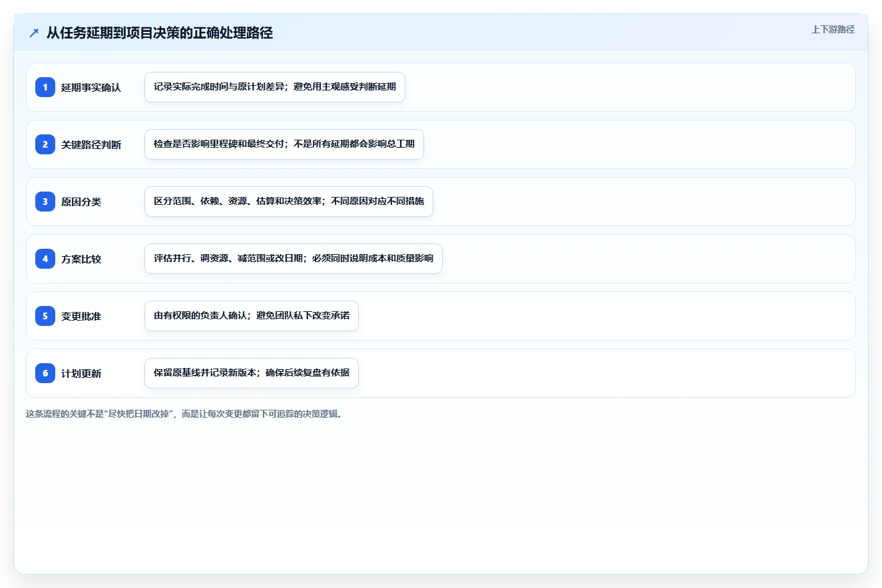This screenshot has width=882, height=588.
Task: Click the chip 区分范围、依赖、资源、估算和决策效率
Action: pyautogui.click(x=289, y=202)
